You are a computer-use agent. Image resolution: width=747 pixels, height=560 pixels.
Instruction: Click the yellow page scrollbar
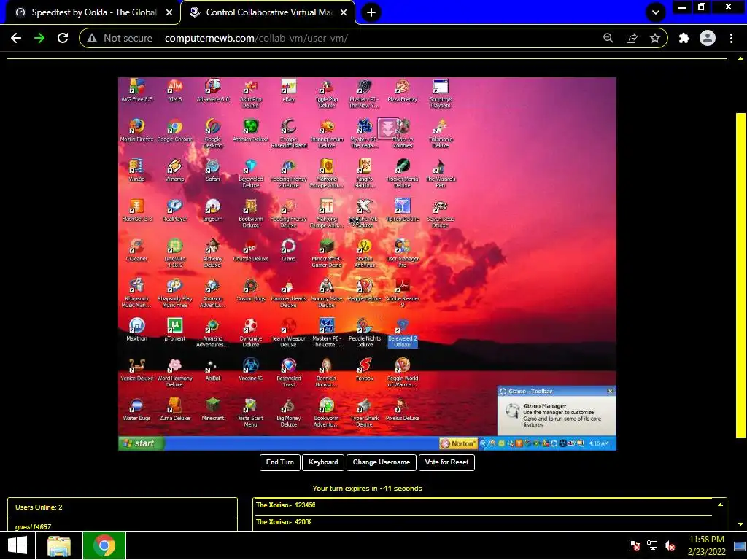pyautogui.click(x=740, y=275)
